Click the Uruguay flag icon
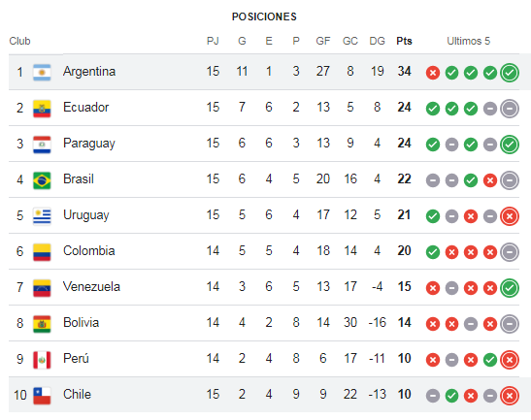Viewport: 531px width, 420px height. coord(42,216)
